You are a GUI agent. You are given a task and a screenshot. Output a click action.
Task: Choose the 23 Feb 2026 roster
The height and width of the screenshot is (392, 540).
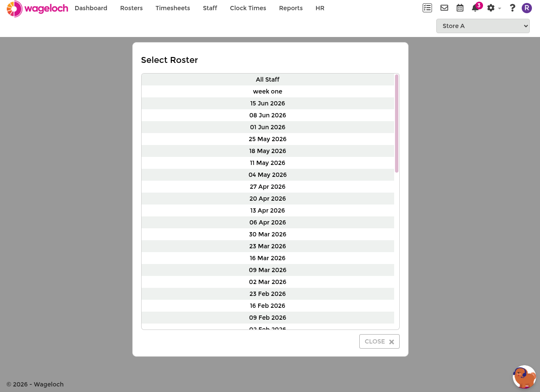[268, 294]
